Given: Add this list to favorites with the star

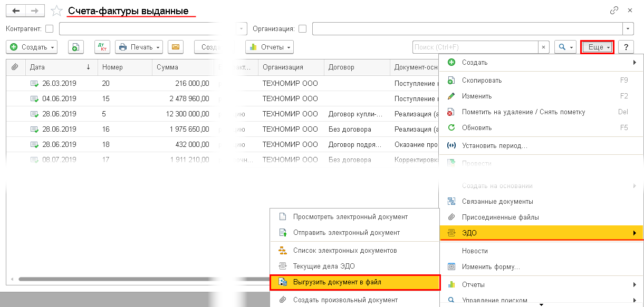Looking at the screenshot, I should (x=56, y=11).
